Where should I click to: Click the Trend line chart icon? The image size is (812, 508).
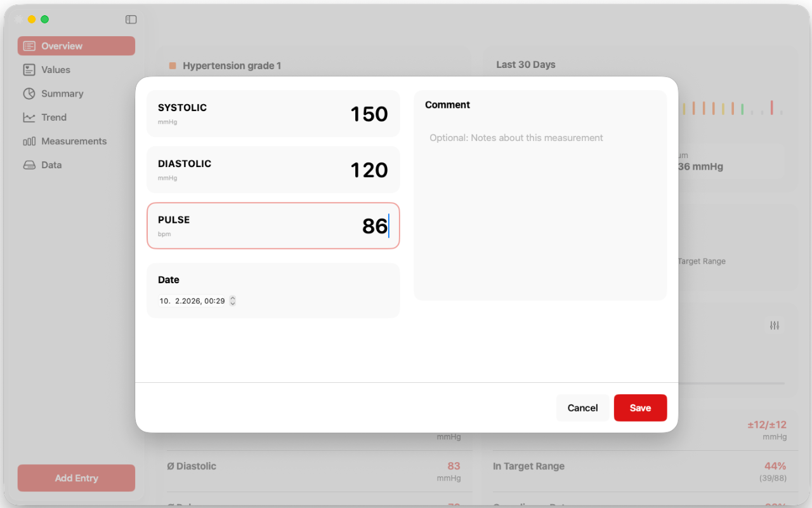point(29,117)
